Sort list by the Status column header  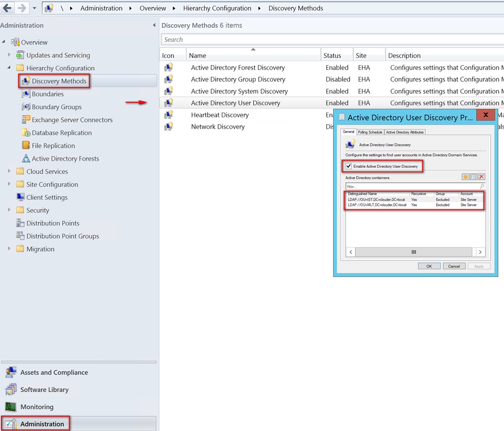pos(337,55)
